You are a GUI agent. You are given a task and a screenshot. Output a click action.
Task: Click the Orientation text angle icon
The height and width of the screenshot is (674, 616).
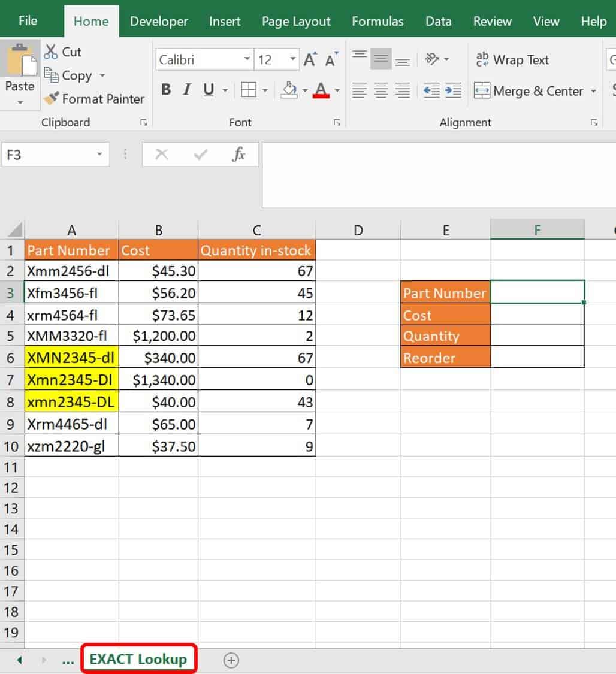431,59
